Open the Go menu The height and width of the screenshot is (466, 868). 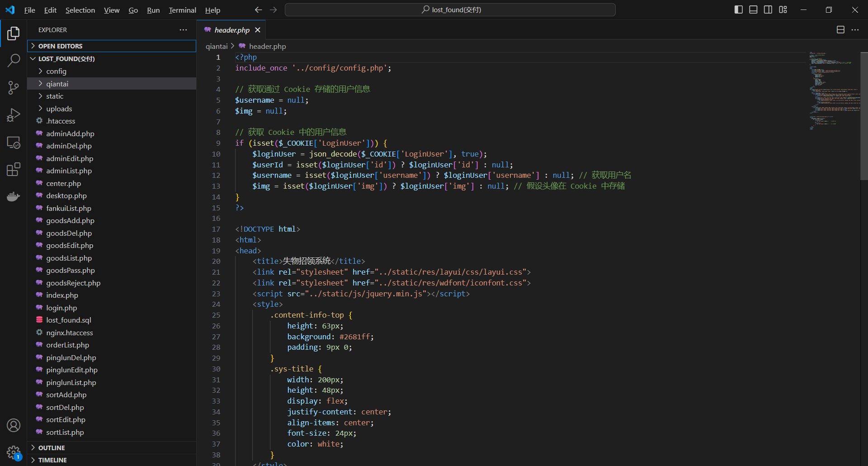133,10
